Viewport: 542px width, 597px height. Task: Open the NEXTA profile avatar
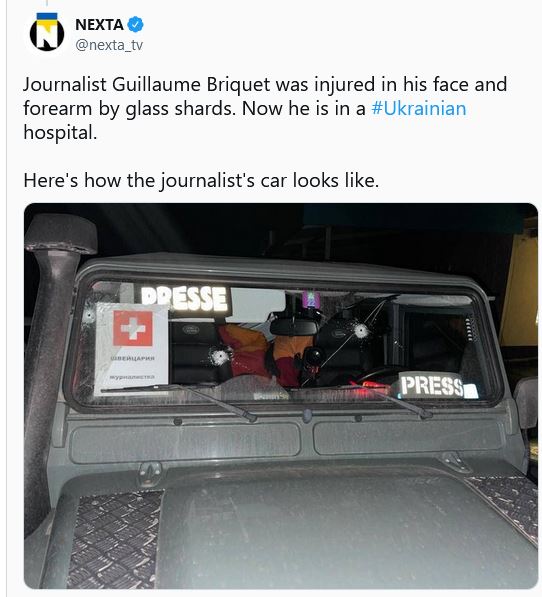47,34
